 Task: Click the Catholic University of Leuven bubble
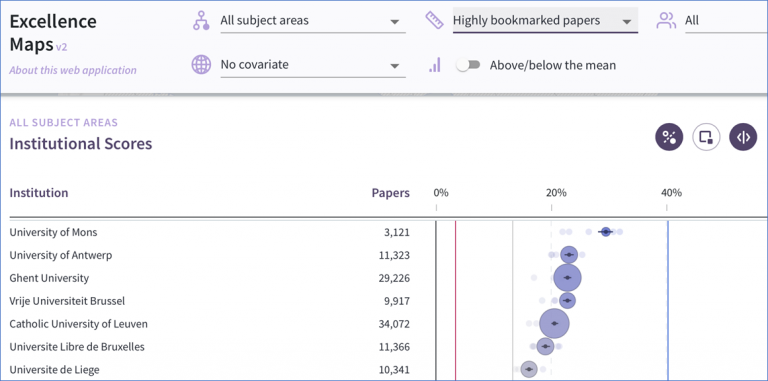pos(554,323)
